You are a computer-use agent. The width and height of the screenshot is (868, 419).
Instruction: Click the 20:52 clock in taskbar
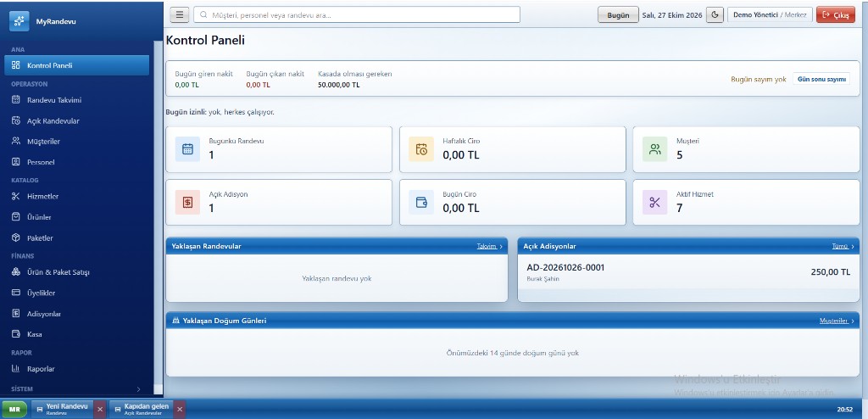click(845, 410)
